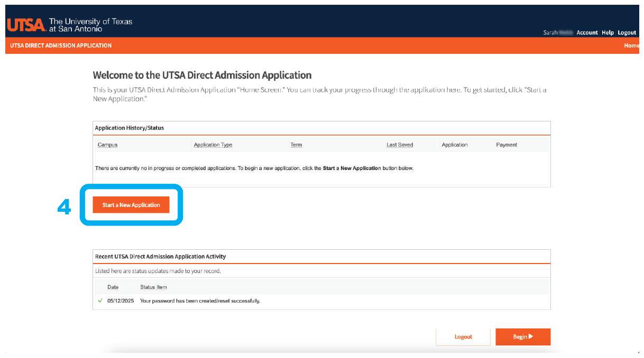Click the Payment column header
Image resolution: width=644 pixels, height=358 pixels.
(507, 145)
